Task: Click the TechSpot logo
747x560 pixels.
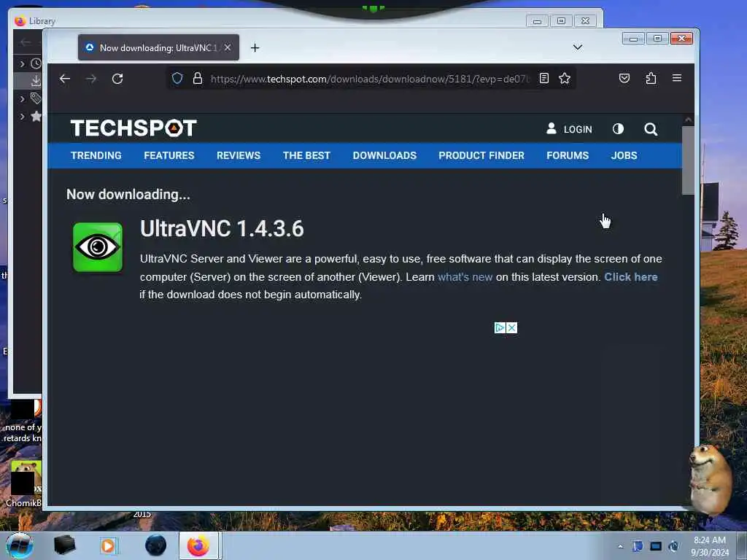Action: (x=133, y=128)
